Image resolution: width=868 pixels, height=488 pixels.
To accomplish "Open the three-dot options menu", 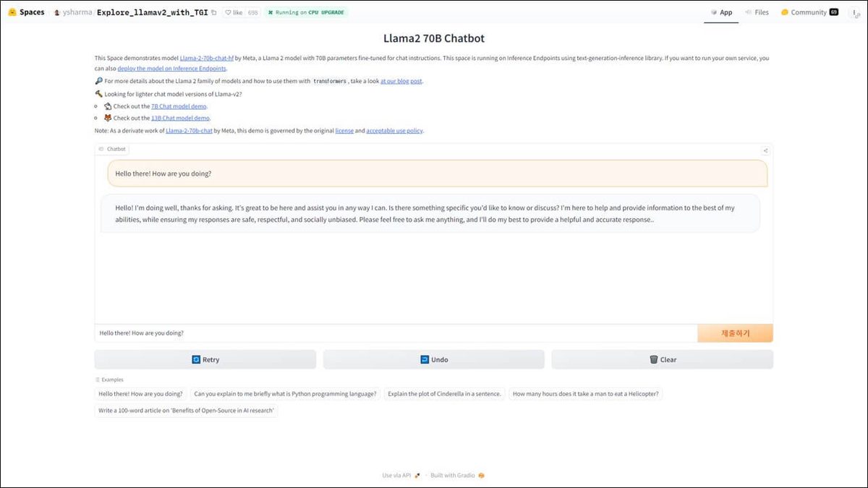I will coord(856,12).
